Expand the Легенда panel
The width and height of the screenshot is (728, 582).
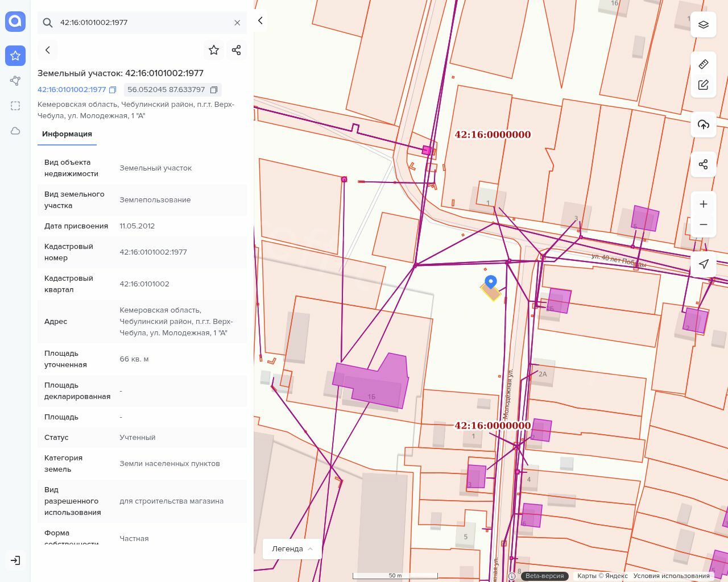pyautogui.click(x=292, y=548)
